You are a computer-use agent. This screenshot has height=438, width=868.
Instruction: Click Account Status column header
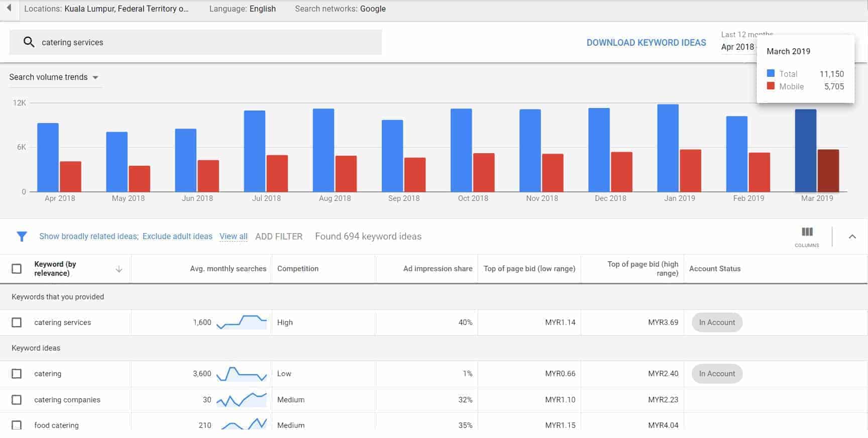coord(715,269)
